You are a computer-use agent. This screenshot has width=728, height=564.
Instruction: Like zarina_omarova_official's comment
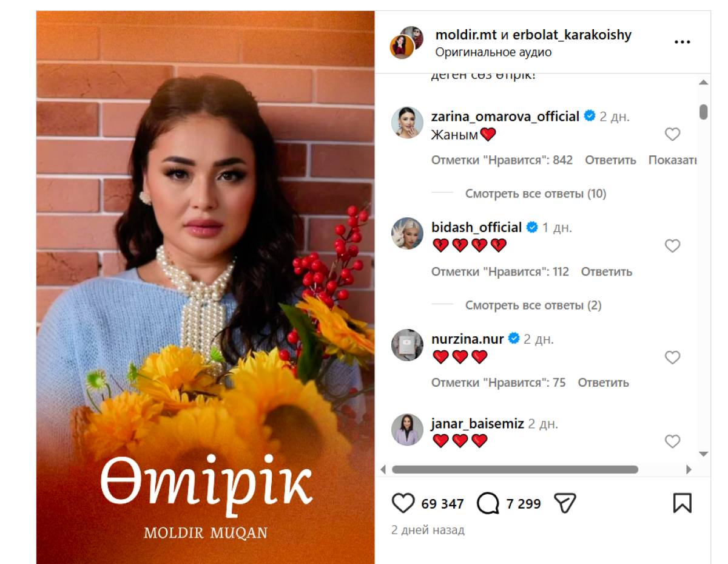click(672, 134)
